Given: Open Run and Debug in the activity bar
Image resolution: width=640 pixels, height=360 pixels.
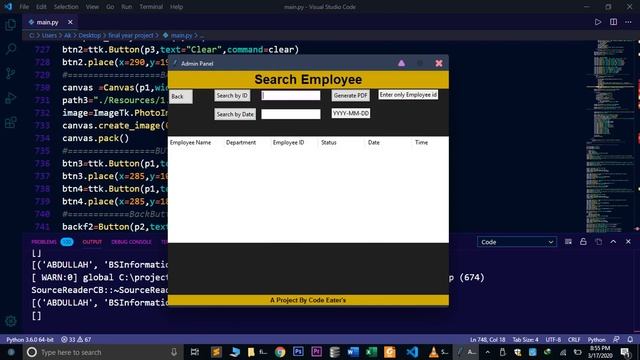Looking at the screenshot, I should (x=10, y=98).
